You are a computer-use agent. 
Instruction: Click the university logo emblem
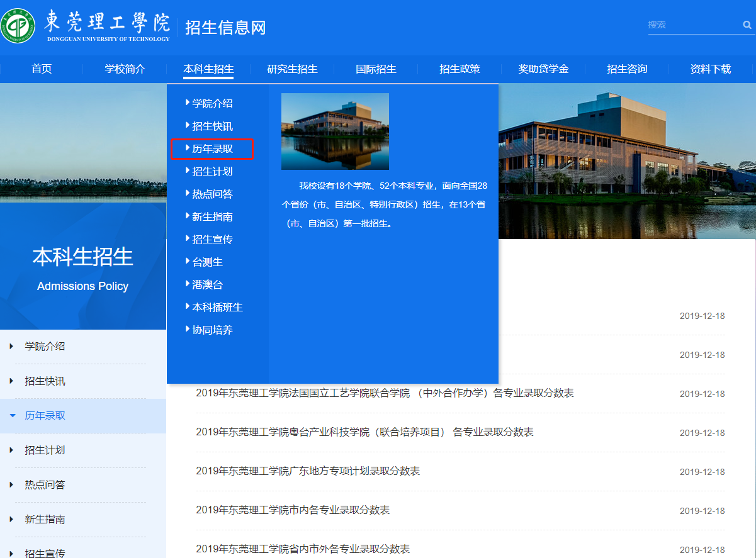pyautogui.click(x=18, y=26)
